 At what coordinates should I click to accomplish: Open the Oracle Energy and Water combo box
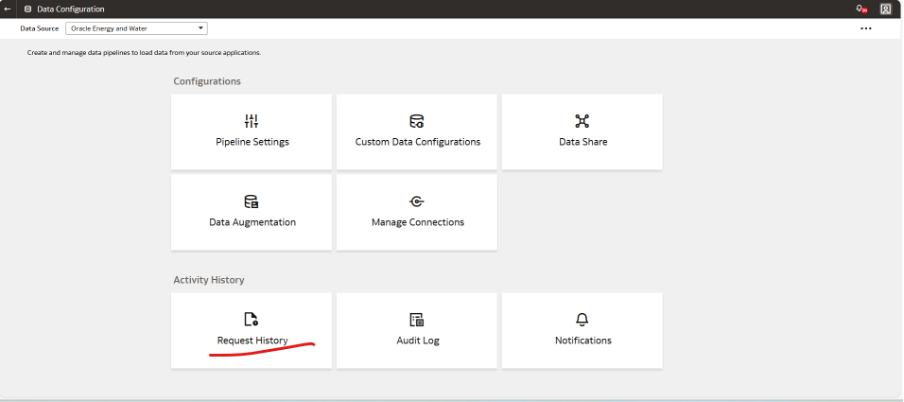(135, 28)
